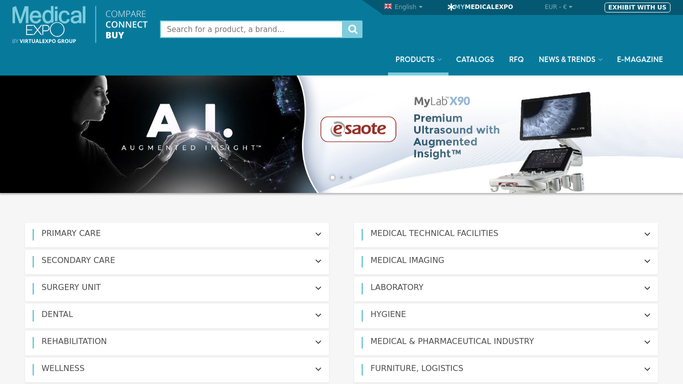Expand the Dental category chevron

318,315
